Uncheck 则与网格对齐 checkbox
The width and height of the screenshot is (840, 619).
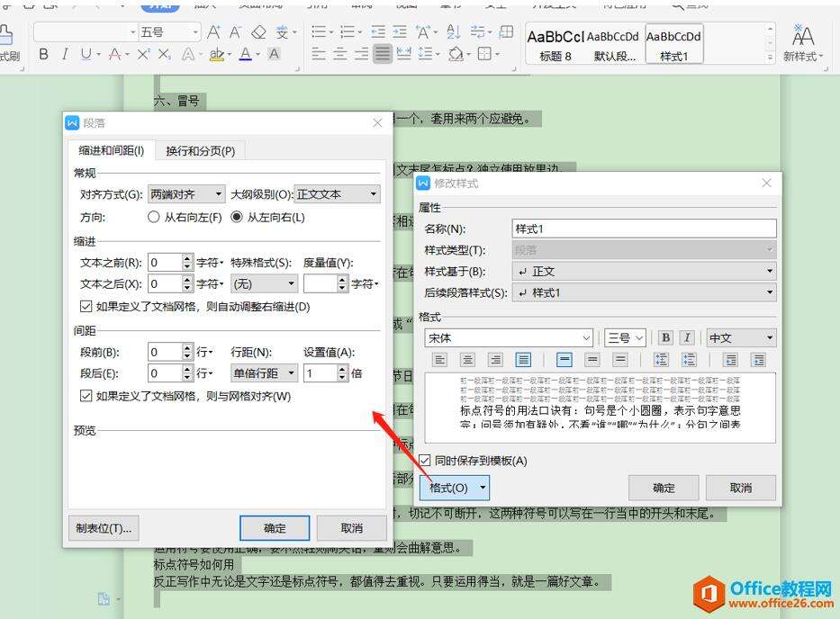point(86,396)
